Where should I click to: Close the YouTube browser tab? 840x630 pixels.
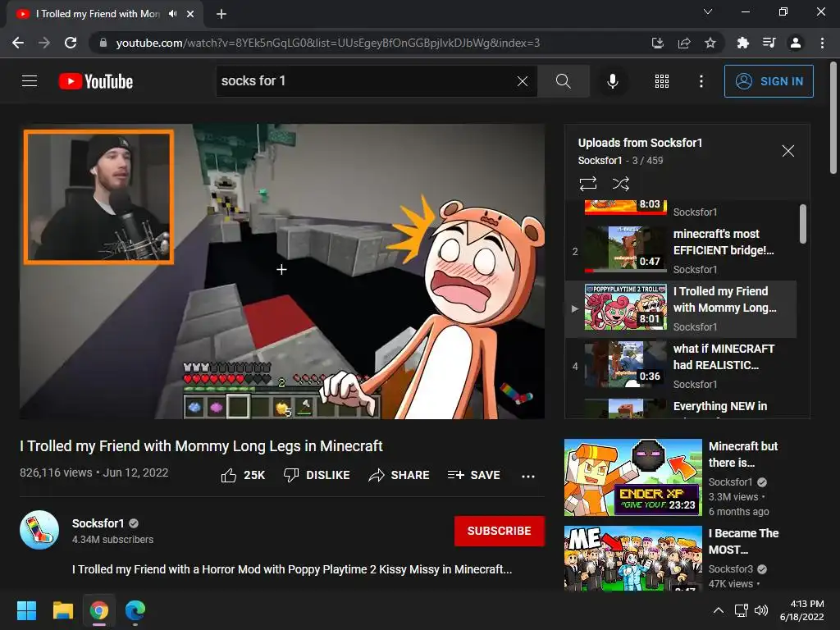click(x=190, y=14)
